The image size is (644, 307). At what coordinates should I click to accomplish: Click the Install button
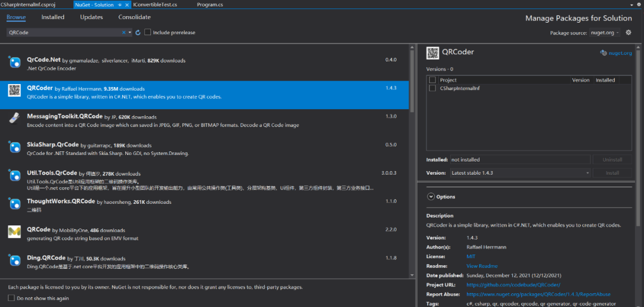tap(612, 173)
